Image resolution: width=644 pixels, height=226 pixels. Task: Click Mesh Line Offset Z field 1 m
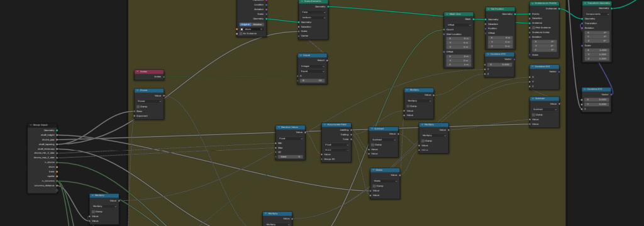458,65
